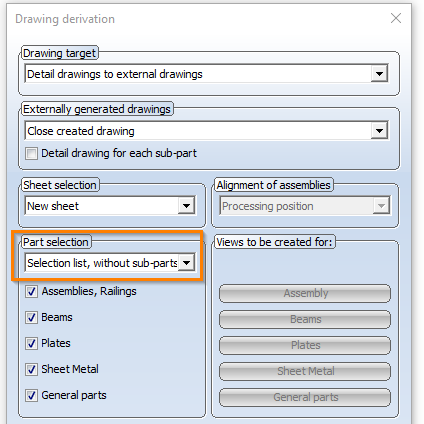The height and width of the screenshot is (424, 424).
Task: Click the Sheet Metal views button
Action: click(x=305, y=371)
